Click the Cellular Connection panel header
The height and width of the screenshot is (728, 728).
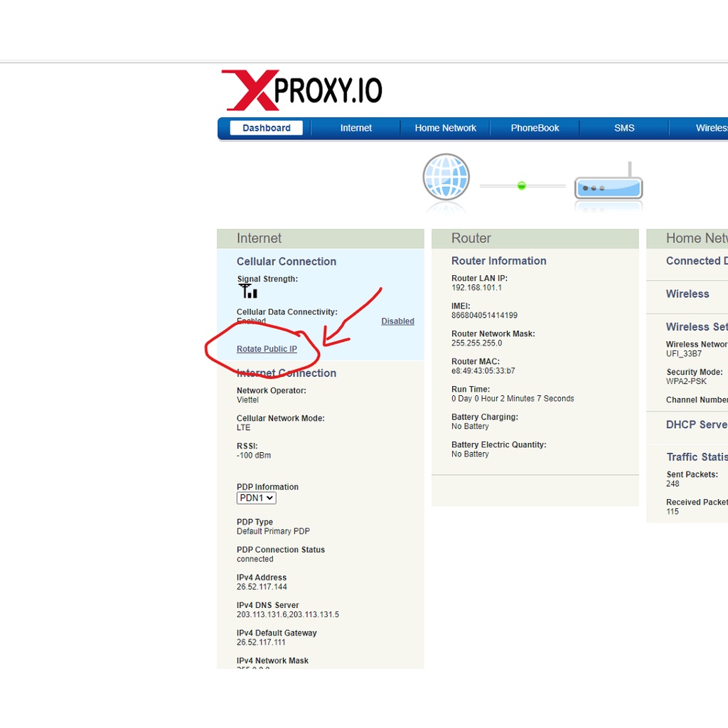287,262
